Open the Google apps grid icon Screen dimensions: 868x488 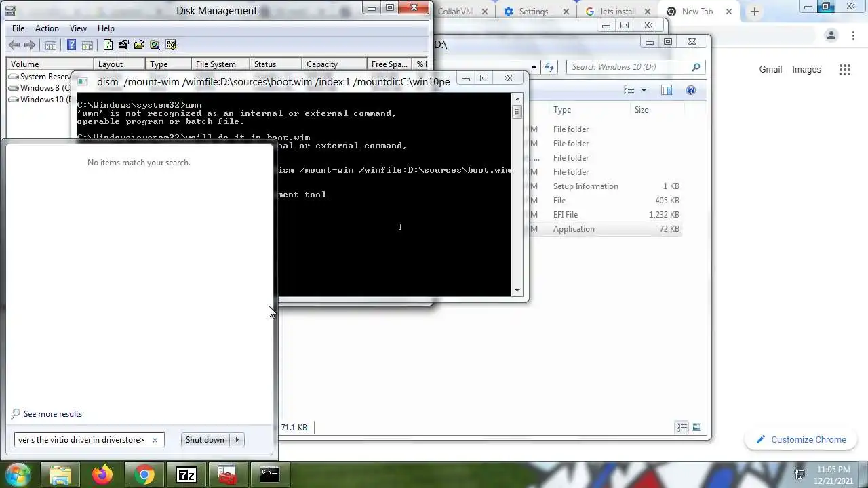844,70
